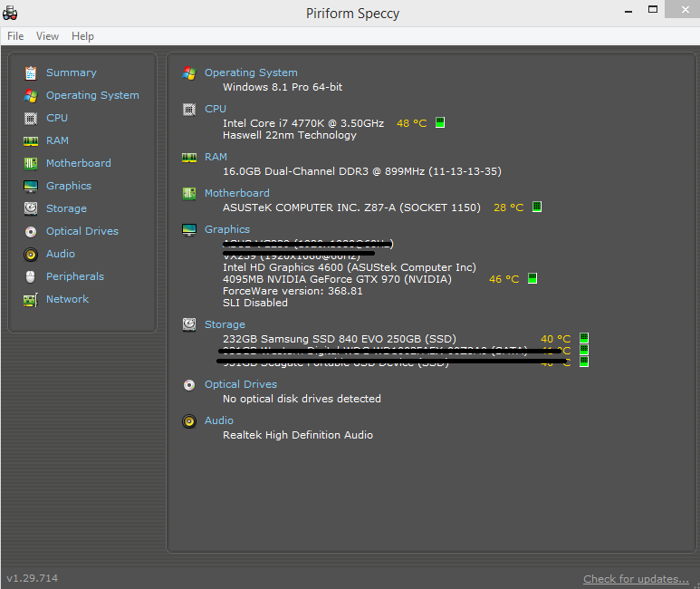Screen dimensions: 700x589
Task: Click the Samsung SSD temperature indicator
Action: tap(584, 339)
